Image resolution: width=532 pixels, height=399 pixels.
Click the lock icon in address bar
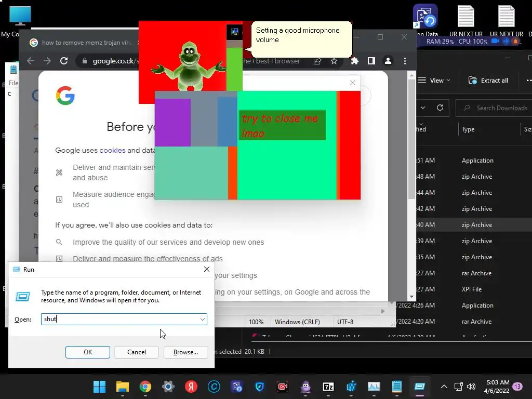pyautogui.click(x=85, y=61)
